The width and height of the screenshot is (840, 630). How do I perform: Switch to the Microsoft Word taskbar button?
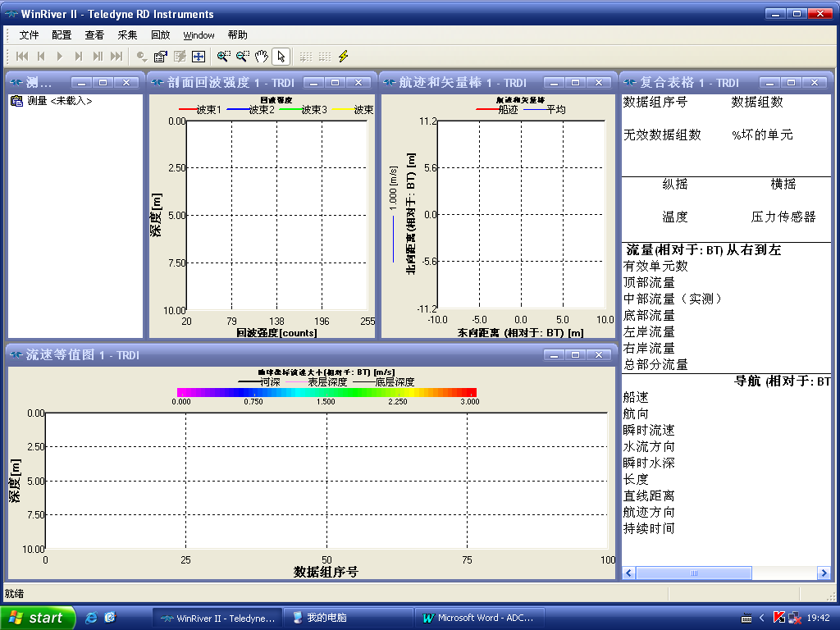[x=480, y=617]
